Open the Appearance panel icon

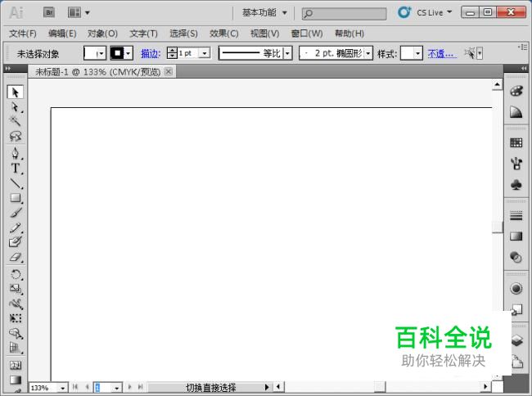[516, 289]
